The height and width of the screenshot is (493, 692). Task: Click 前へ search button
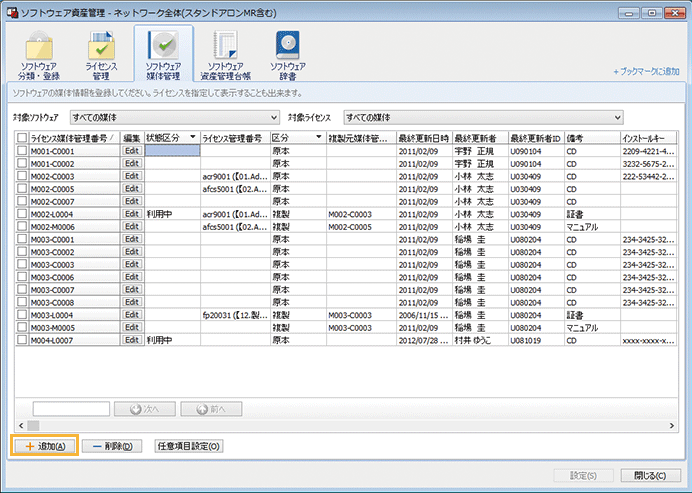click(x=211, y=409)
